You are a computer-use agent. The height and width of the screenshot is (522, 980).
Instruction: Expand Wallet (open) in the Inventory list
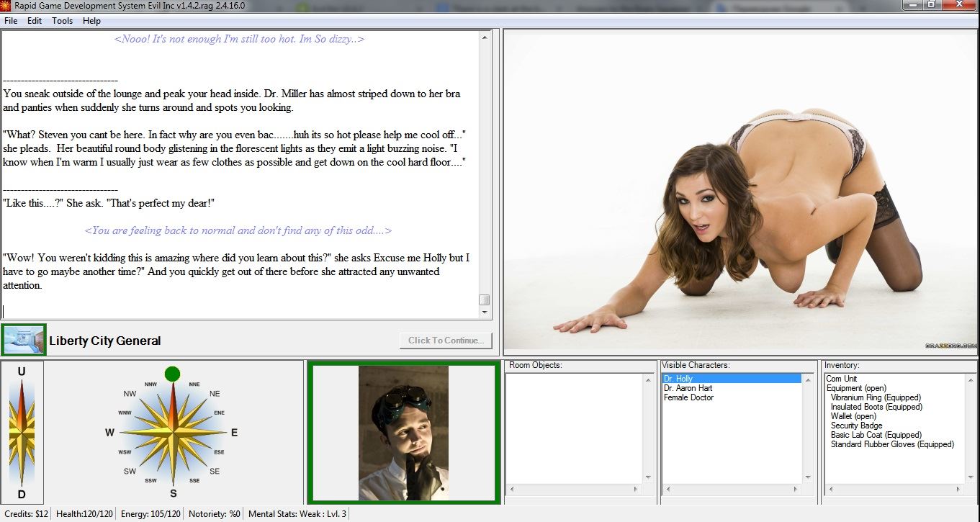click(853, 416)
